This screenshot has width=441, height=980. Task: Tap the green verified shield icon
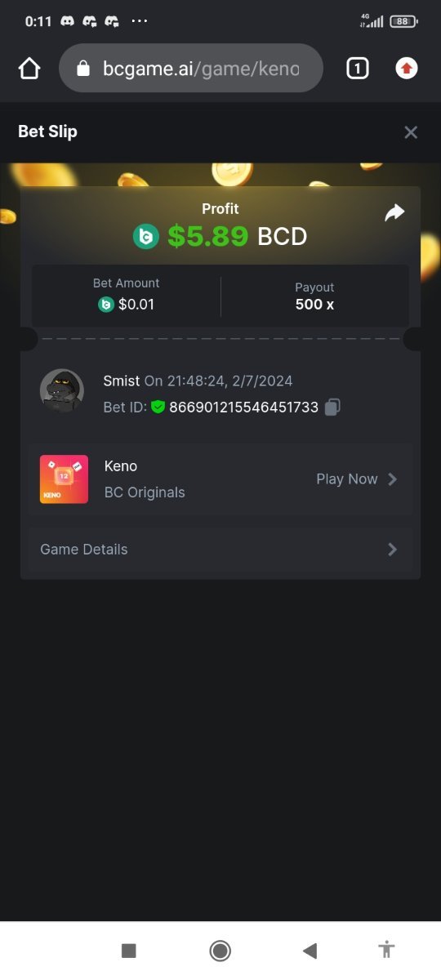pyautogui.click(x=158, y=407)
